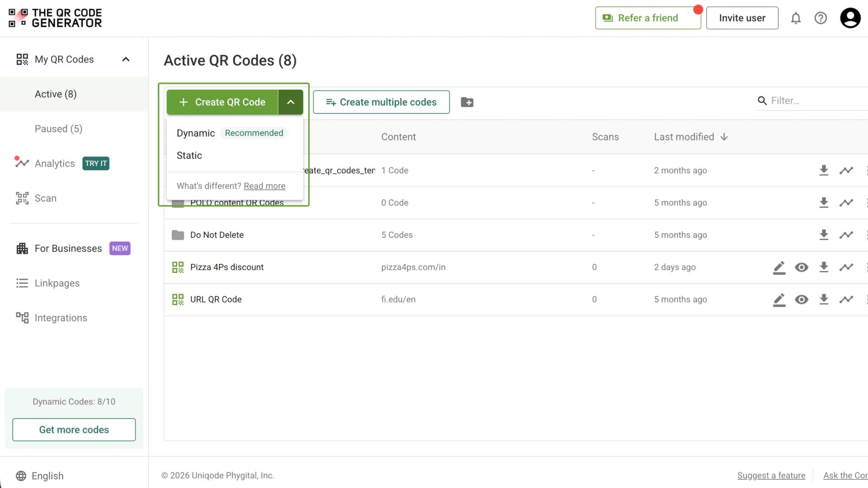The image size is (868, 488).
Task: Click the new folder icon
Action: (467, 102)
